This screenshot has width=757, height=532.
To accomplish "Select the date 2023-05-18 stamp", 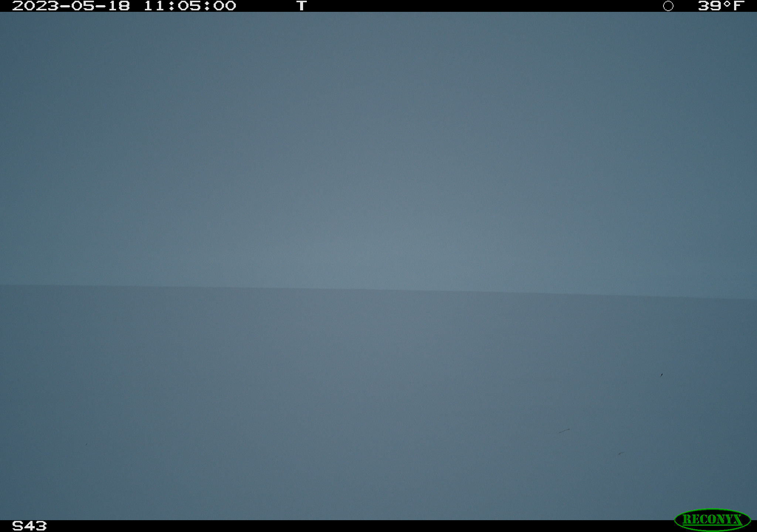I will 71,6.
